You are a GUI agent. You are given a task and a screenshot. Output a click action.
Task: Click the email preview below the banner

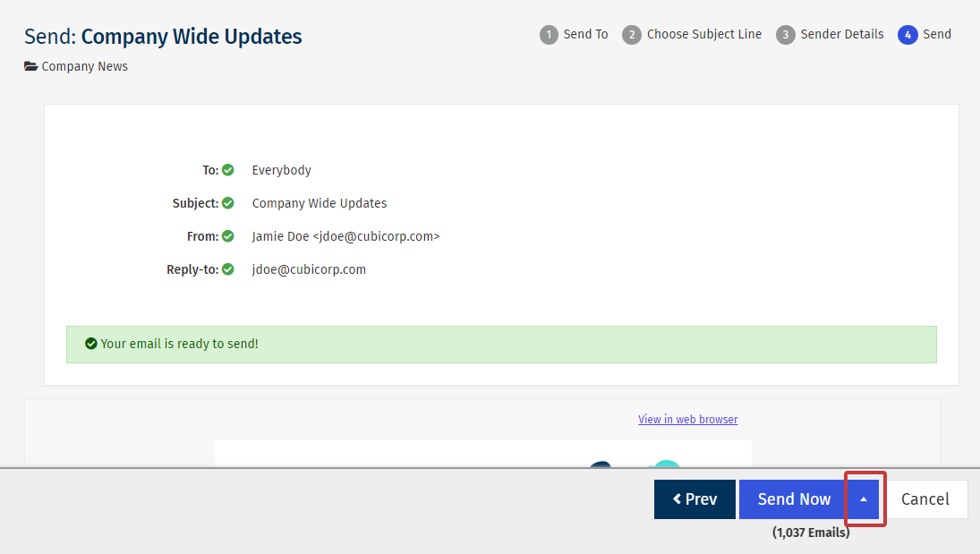click(x=482, y=452)
